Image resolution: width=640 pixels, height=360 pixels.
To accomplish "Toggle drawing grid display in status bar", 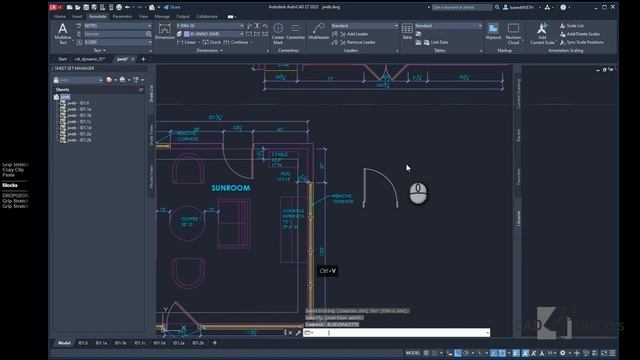I will (x=426, y=353).
